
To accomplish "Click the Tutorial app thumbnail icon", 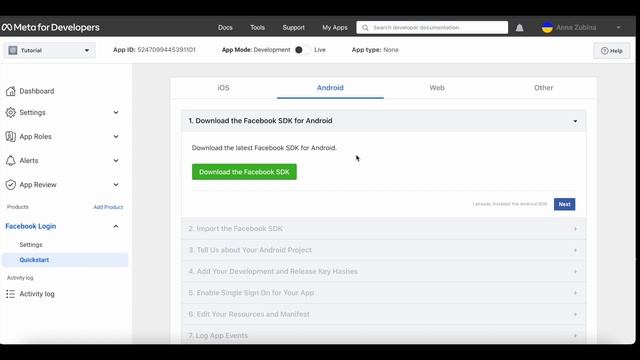I will coord(13,50).
